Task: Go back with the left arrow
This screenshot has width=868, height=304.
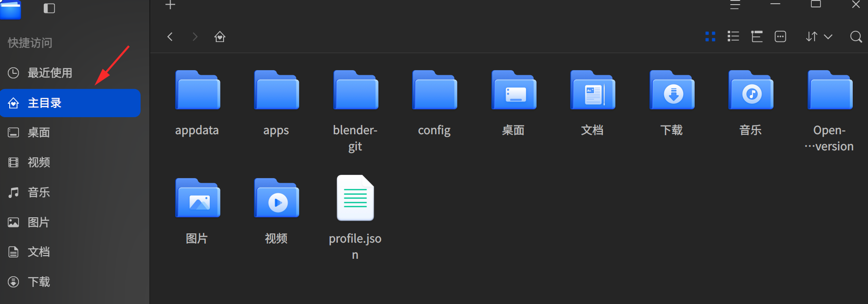Action: tap(170, 36)
